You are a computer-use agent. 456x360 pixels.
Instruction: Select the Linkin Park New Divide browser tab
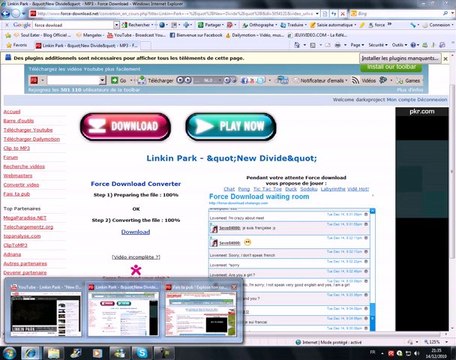[x=87, y=45]
